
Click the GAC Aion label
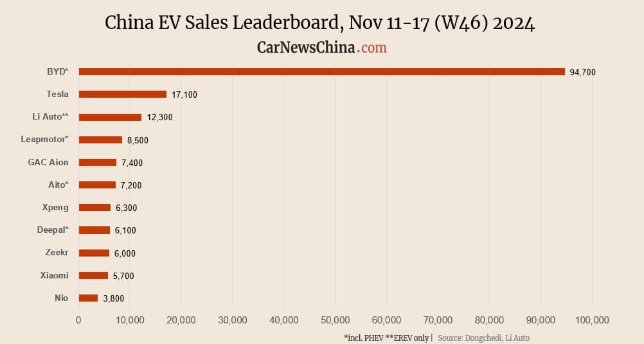coord(48,162)
